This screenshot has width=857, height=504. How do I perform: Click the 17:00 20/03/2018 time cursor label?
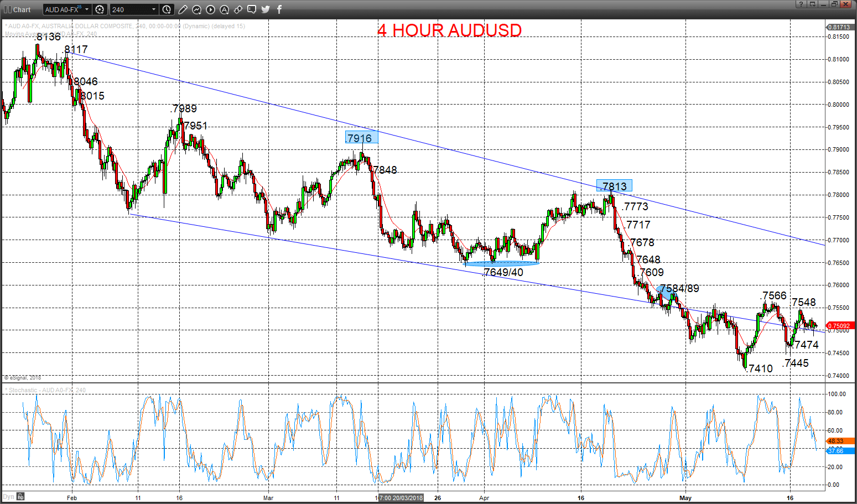click(x=400, y=498)
